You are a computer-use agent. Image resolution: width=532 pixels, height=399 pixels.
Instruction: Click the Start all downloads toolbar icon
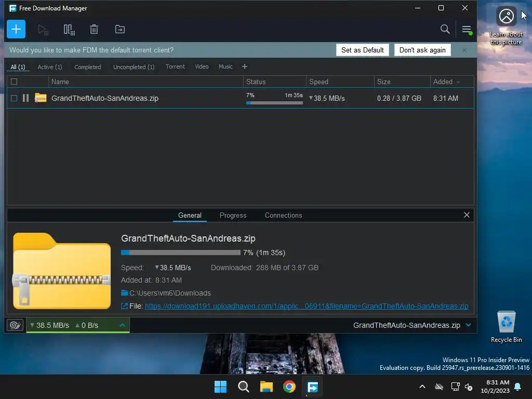tap(43, 30)
